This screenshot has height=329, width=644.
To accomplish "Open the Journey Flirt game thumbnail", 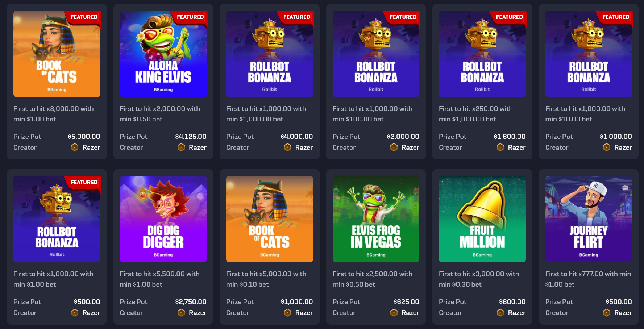I will click(589, 219).
